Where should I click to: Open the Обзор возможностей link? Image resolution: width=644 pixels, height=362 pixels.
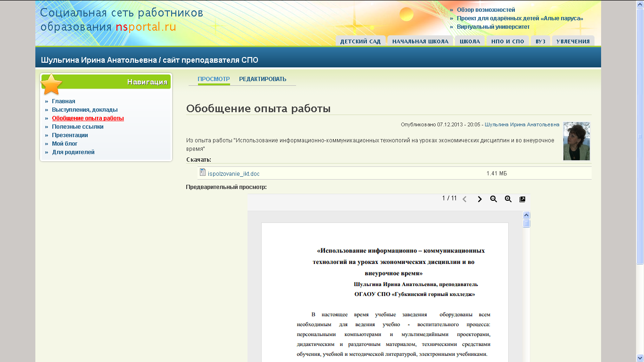[x=486, y=10]
